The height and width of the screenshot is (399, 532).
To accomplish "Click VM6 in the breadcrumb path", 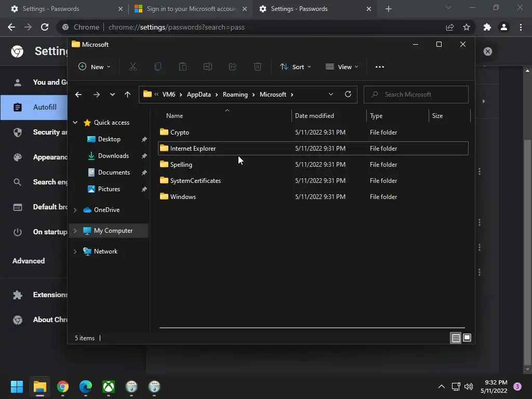I will [x=169, y=95].
